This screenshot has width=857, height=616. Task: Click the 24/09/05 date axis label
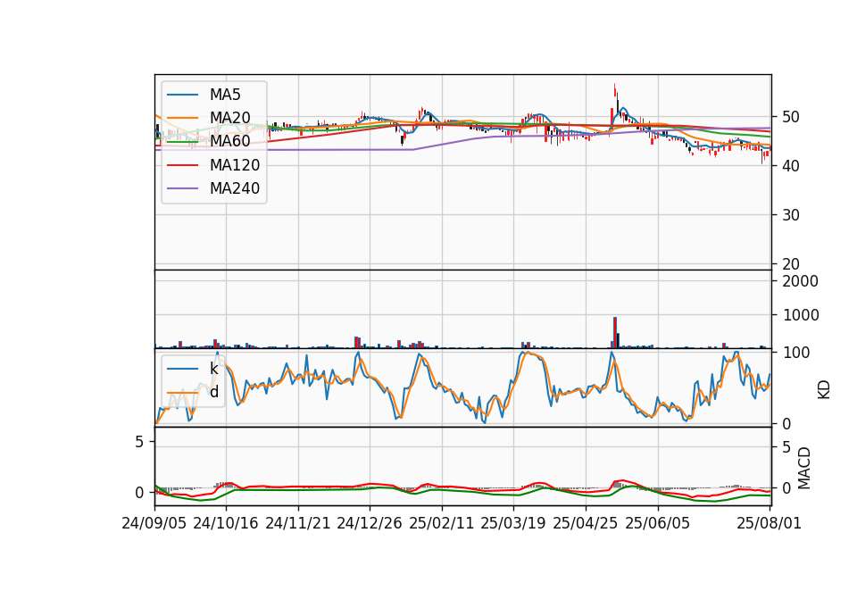tap(154, 523)
